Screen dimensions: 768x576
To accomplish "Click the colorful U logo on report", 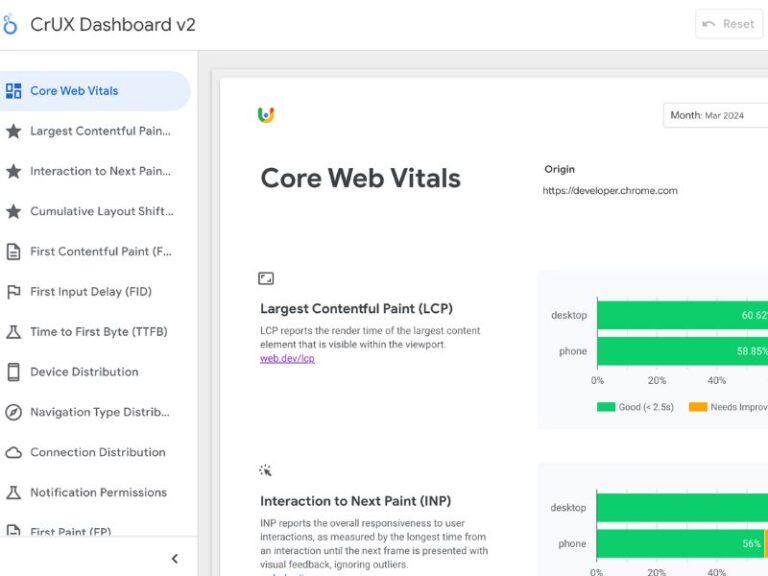I will click(x=266, y=115).
